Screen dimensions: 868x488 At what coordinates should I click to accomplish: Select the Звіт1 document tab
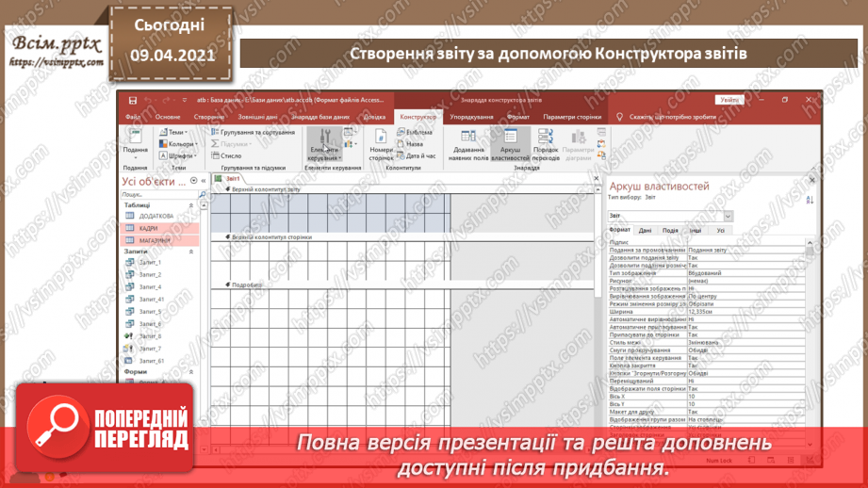click(x=228, y=179)
